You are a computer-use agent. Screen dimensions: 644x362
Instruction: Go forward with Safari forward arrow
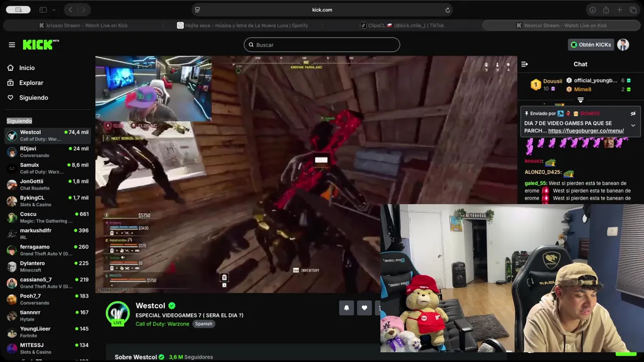[x=84, y=10]
